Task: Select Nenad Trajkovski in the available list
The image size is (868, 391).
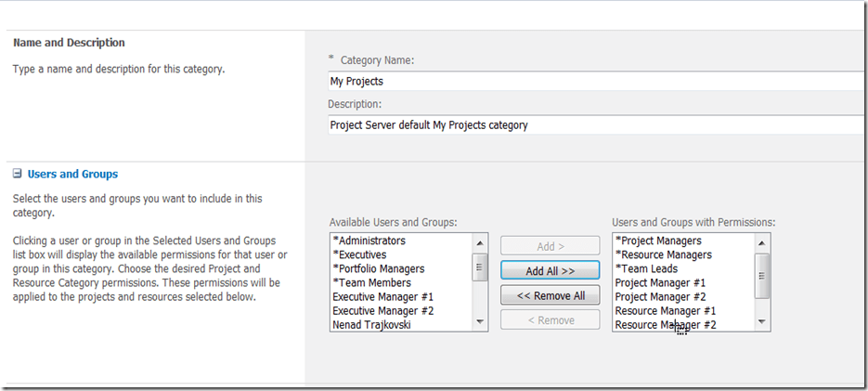Action: pos(371,324)
